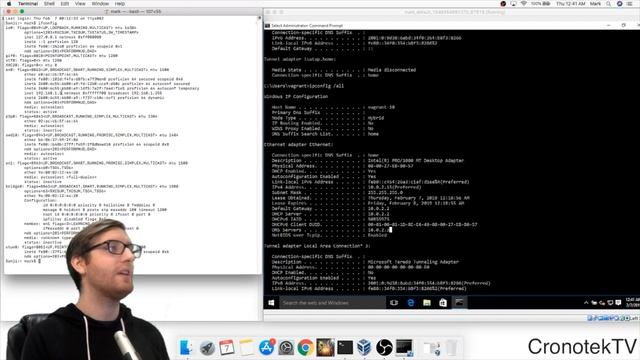This screenshot has width=640, height=360.
Task: Open Shell menu in menu bar
Action: coord(49,3)
